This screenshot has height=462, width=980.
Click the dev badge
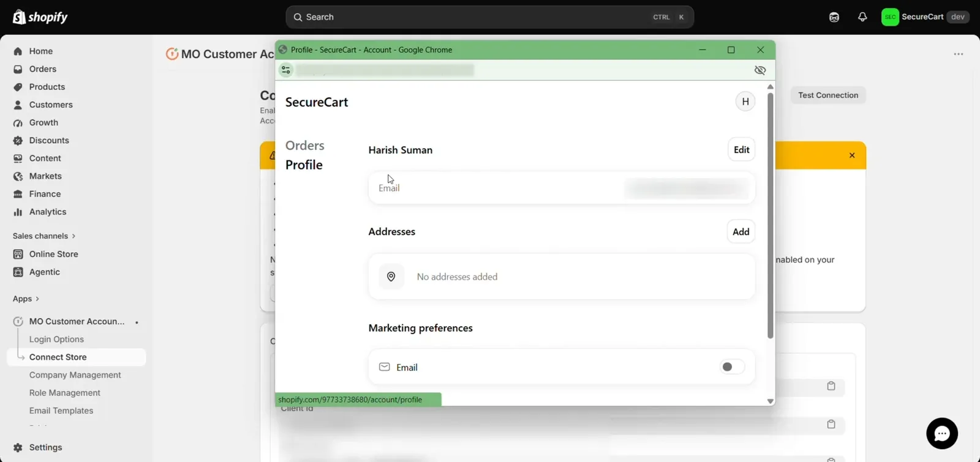point(958,17)
